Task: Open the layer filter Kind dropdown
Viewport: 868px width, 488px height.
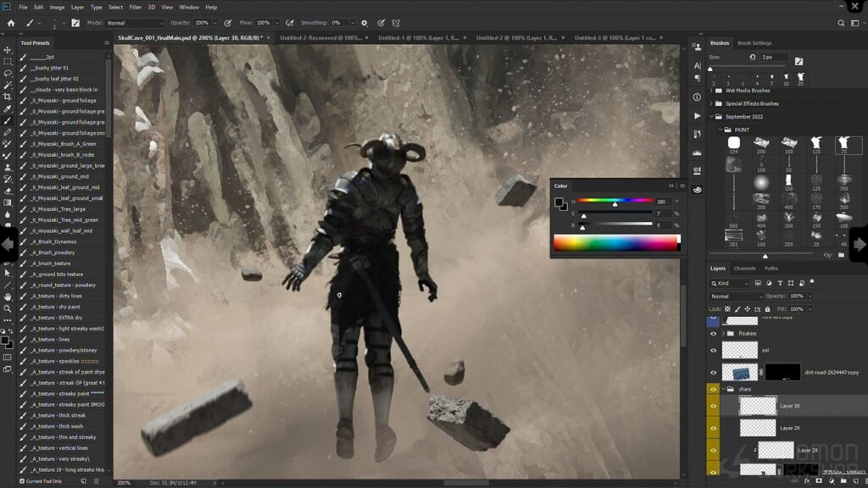Action: tap(730, 283)
